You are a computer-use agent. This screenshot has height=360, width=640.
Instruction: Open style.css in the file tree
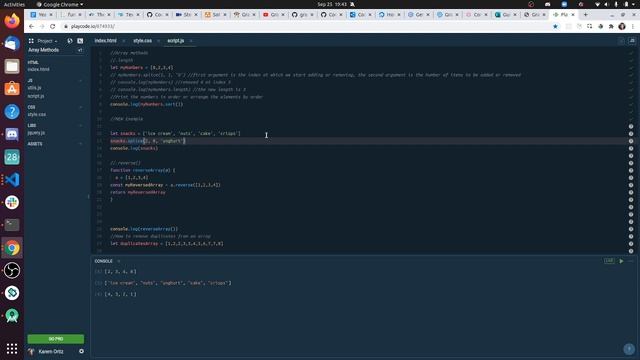tap(37, 114)
